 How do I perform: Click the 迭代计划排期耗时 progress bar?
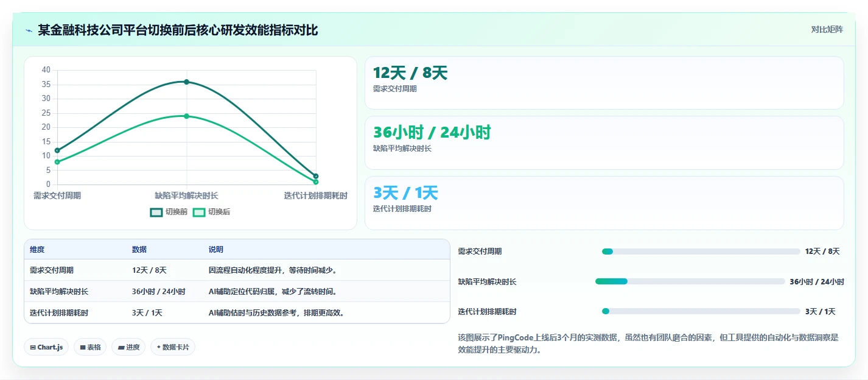point(701,311)
